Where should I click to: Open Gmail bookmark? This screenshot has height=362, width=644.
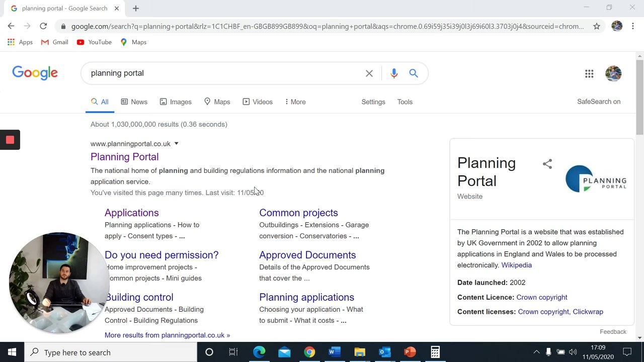pyautogui.click(x=55, y=42)
